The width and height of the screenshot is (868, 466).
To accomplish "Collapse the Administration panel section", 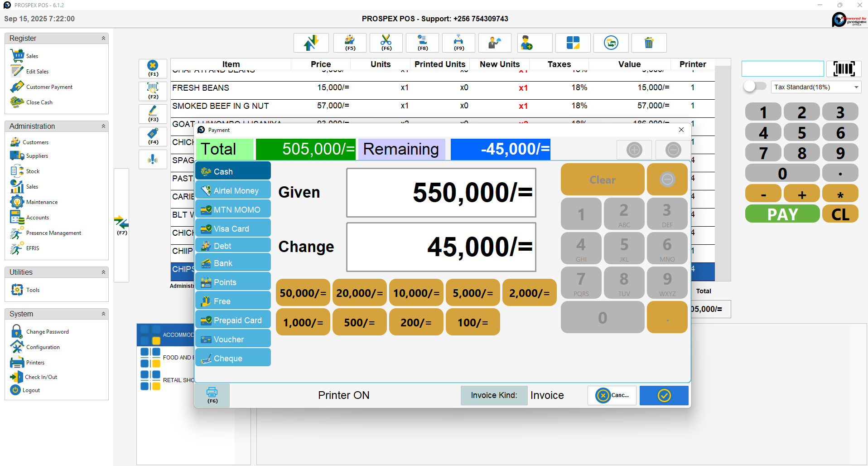I will pos(103,126).
